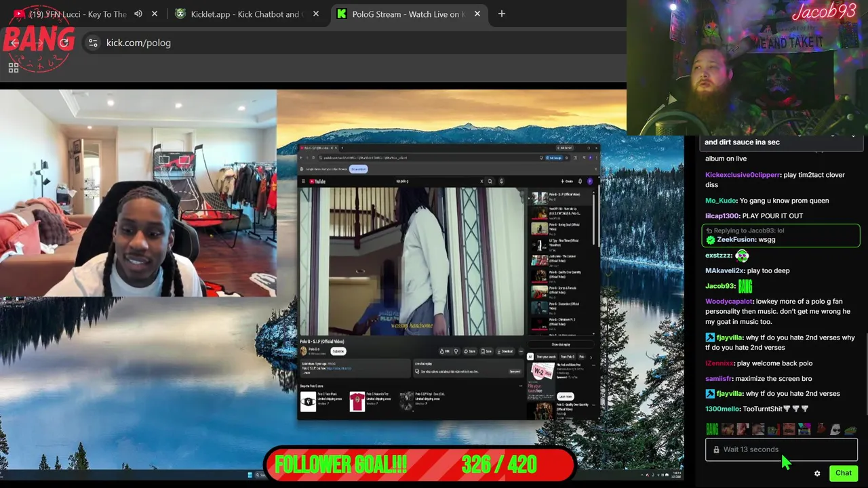868x488 pixels.
Task: Click 'Learn more' on the W-2 ad
Action: click(x=566, y=396)
